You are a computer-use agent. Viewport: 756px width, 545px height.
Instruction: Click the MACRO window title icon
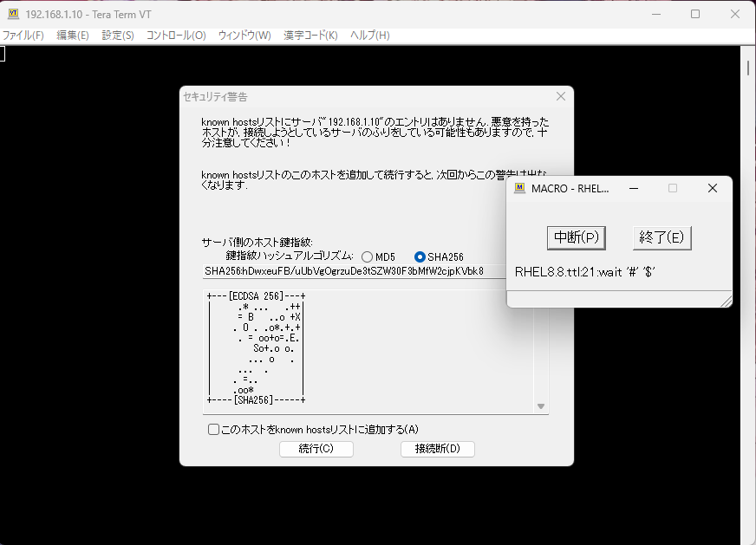(x=520, y=188)
